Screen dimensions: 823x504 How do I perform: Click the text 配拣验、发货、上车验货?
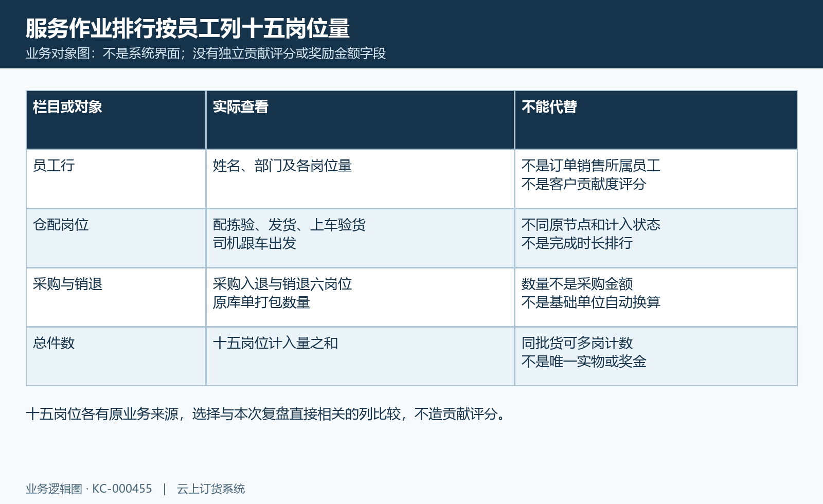[289, 225]
